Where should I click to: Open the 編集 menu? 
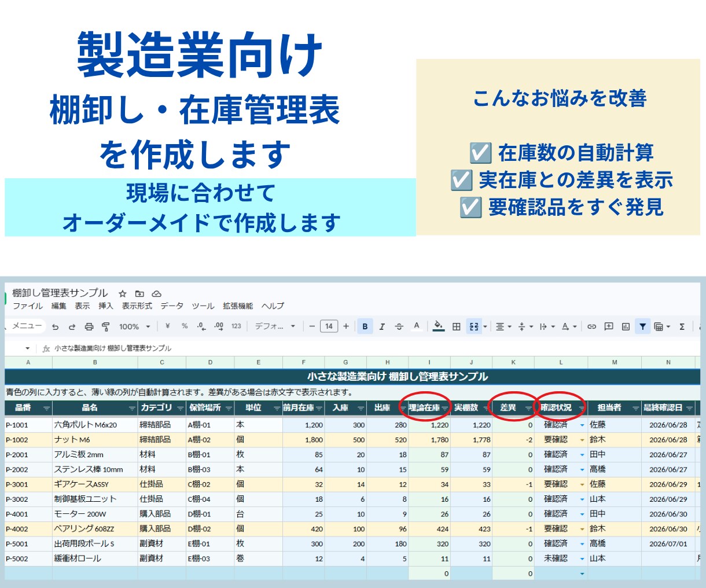(x=58, y=306)
